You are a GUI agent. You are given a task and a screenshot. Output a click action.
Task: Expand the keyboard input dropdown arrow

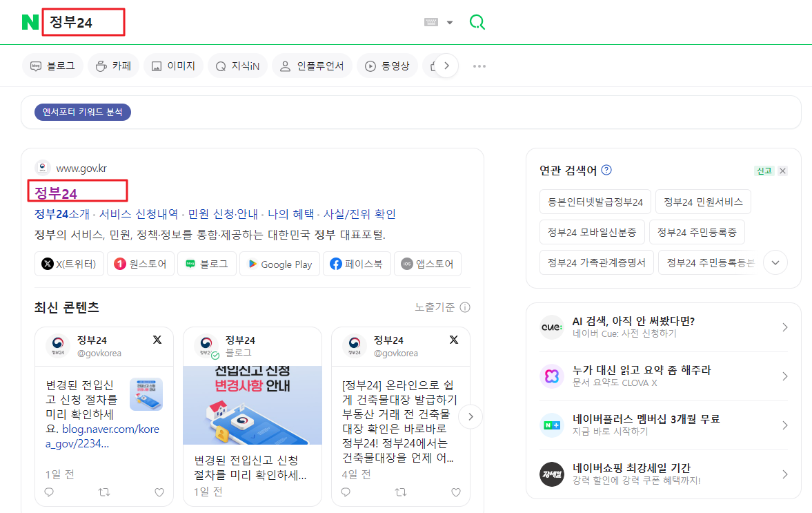[450, 22]
